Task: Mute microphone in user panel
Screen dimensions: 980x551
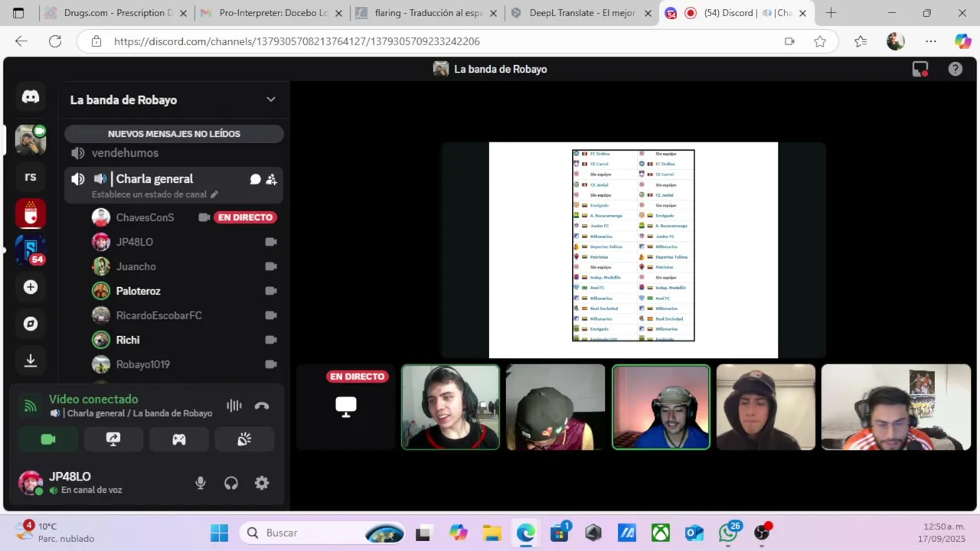Action: pos(201,483)
